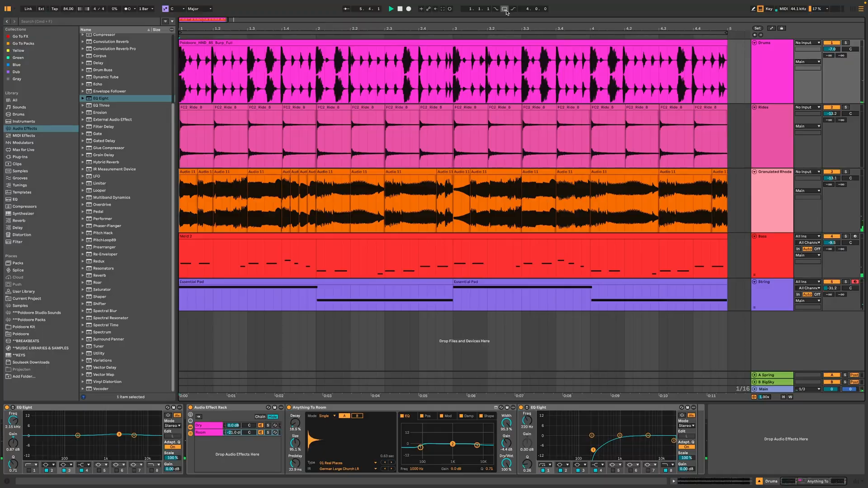Click the Stop transport button
The width and height of the screenshot is (868, 488).
coord(400,9)
